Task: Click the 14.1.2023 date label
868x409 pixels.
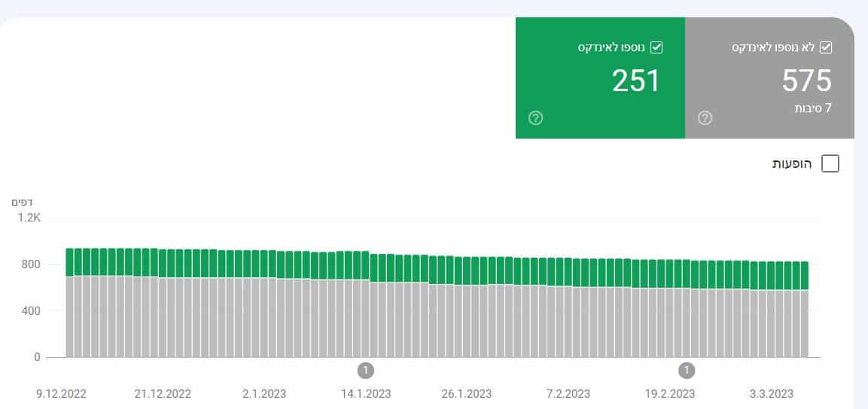Action: 366,394
